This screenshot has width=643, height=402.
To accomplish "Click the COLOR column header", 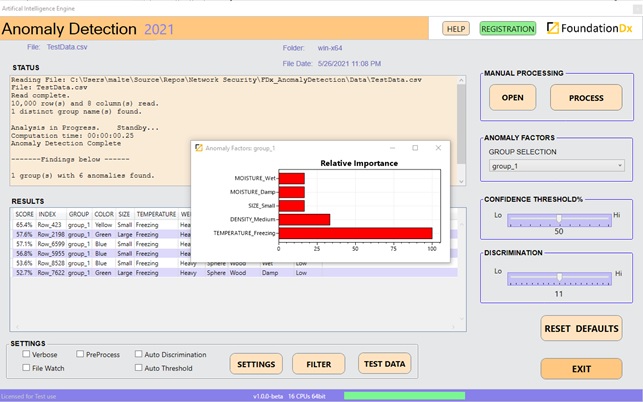I will 104,214.
